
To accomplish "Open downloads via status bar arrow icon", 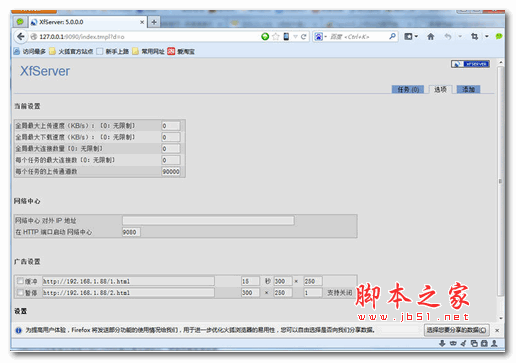I will (x=442, y=343).
